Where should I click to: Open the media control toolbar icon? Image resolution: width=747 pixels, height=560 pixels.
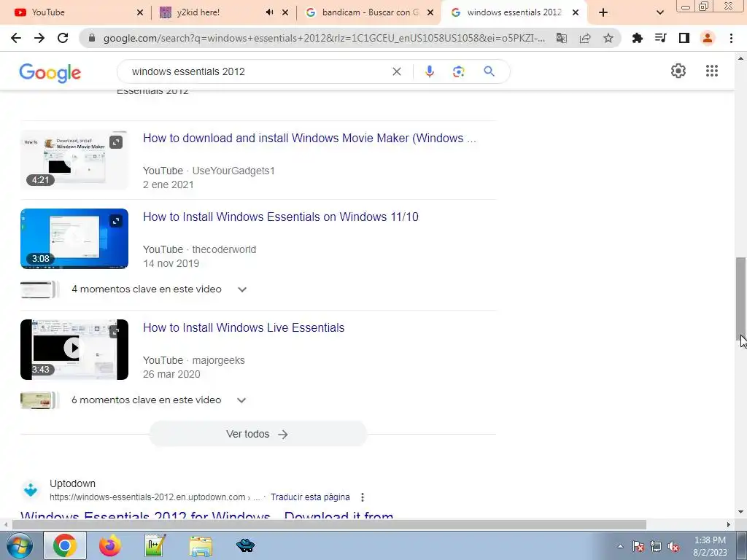coord(661,38)
